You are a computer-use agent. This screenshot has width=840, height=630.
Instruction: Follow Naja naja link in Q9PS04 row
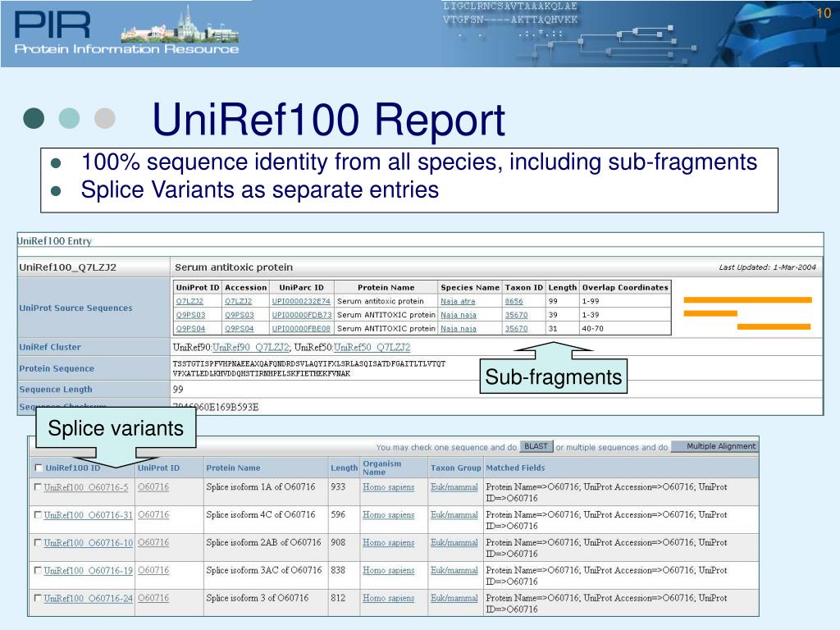click(458, 328)
